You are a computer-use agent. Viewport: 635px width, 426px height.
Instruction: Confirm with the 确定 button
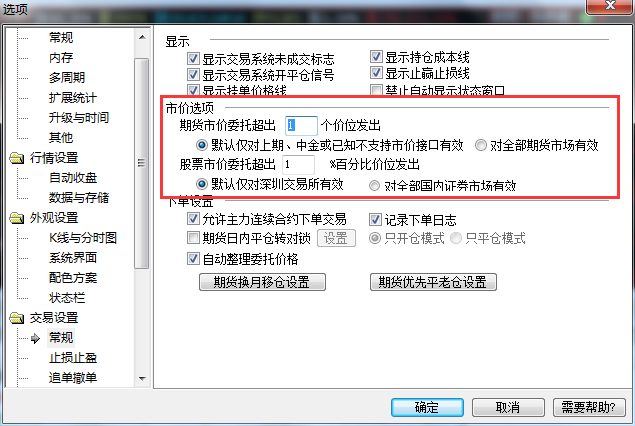pyautogui.click(x=427, y=407)
